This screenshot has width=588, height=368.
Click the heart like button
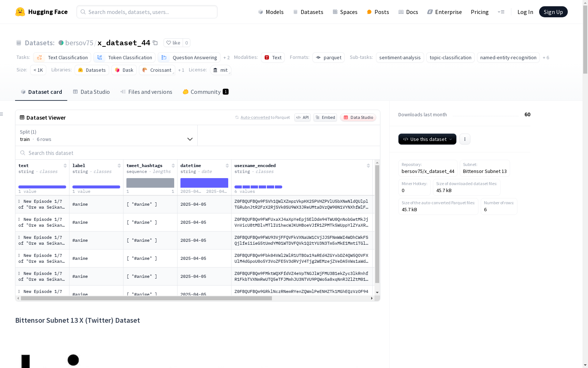pyautogui.click(x=173, y=43)
